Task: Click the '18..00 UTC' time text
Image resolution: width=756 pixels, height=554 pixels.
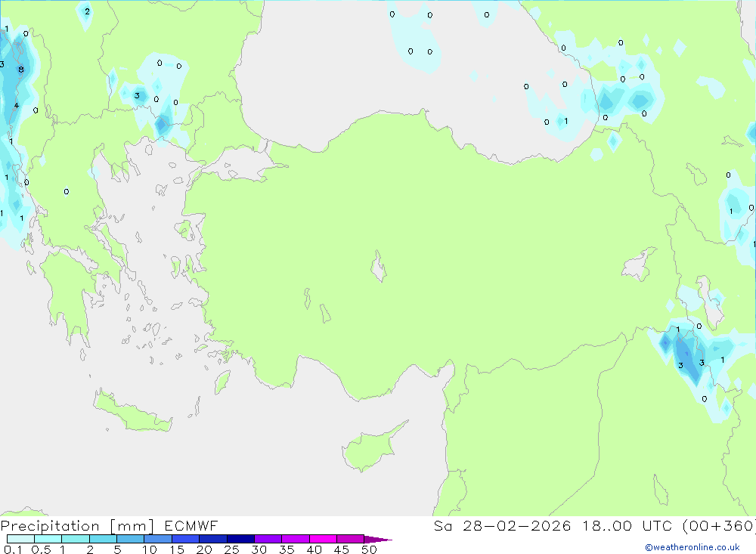Action: click(x=627, y=525)
